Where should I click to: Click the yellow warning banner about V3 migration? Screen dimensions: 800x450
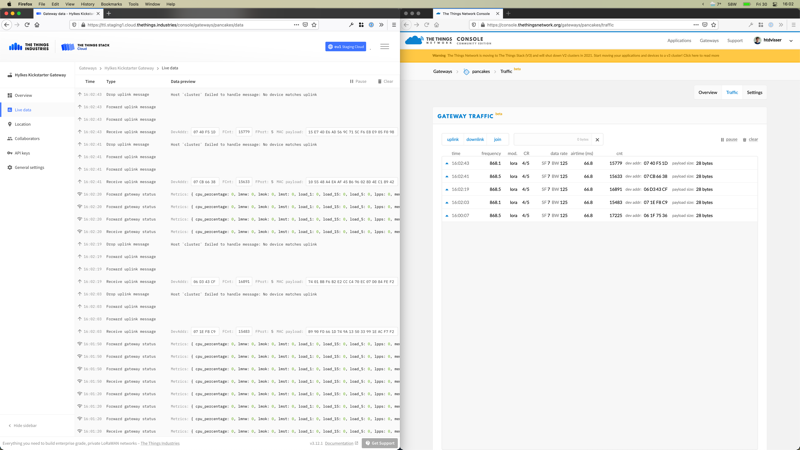click(x=600, y=56)
